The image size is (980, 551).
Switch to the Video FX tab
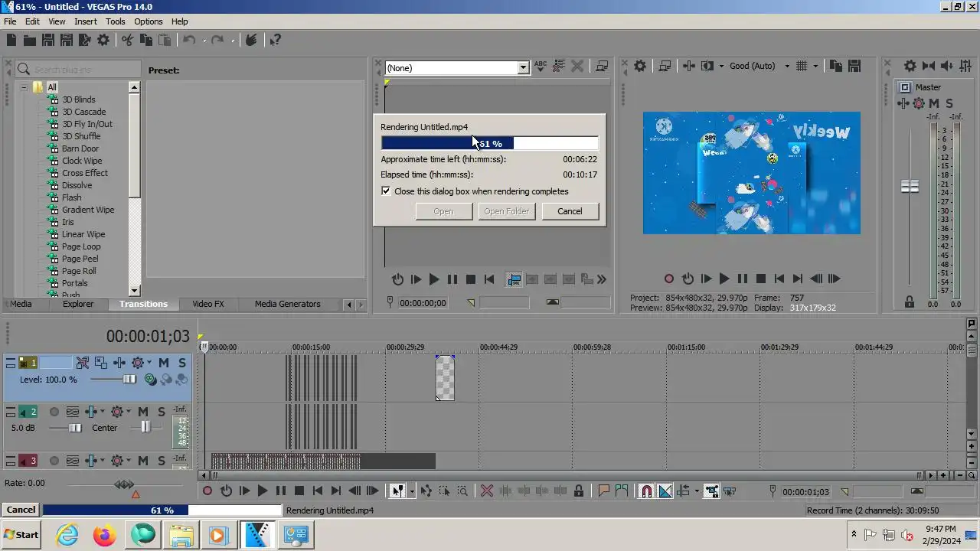208,304
